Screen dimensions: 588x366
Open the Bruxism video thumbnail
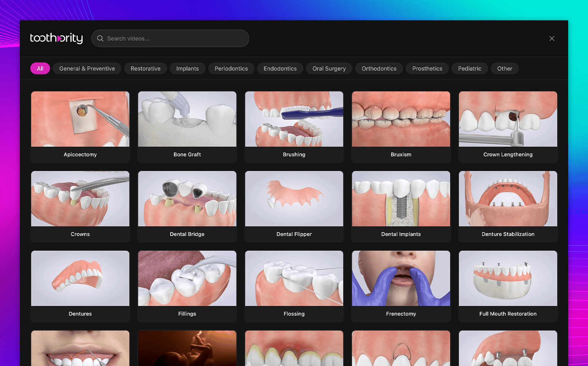tap(401, 119)
